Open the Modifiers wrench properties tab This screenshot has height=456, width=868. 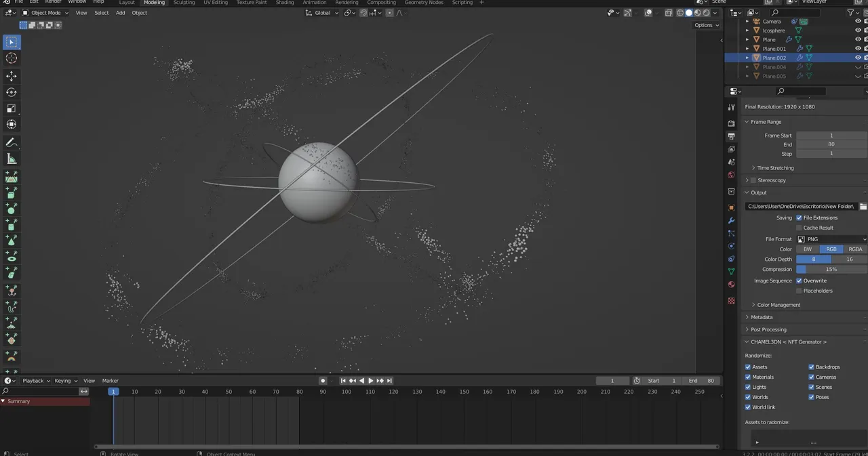coord(731,220)
